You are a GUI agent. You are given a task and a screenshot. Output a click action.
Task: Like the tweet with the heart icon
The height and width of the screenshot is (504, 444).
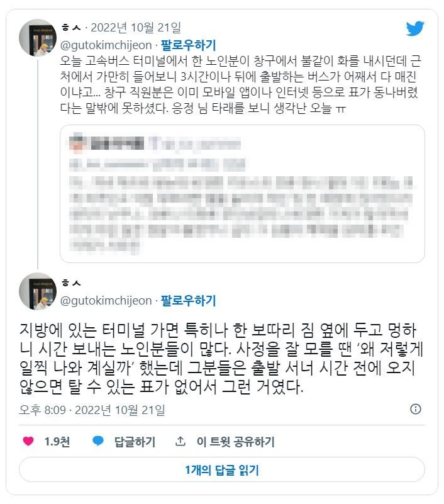[28, 442]
